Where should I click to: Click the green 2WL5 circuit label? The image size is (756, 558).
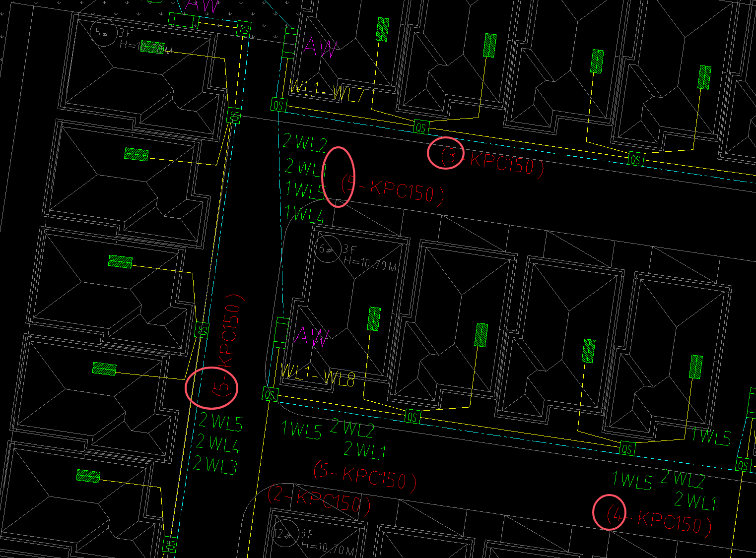tap(221, 422)
